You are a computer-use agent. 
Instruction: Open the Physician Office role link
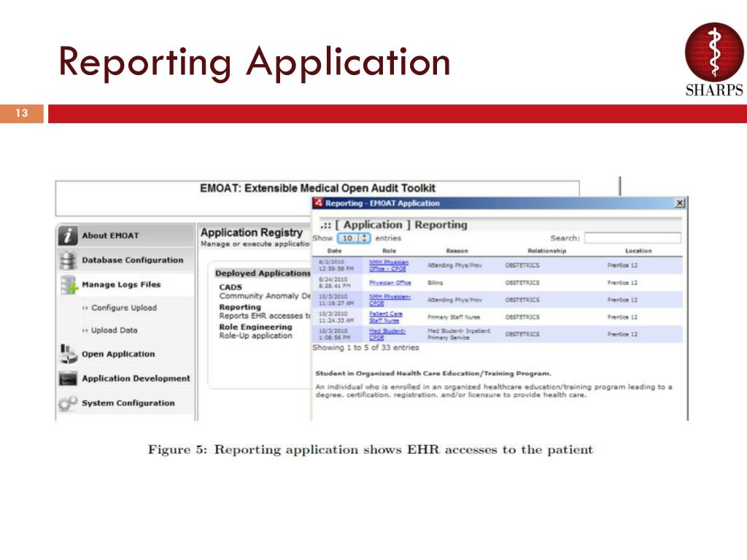390,283
